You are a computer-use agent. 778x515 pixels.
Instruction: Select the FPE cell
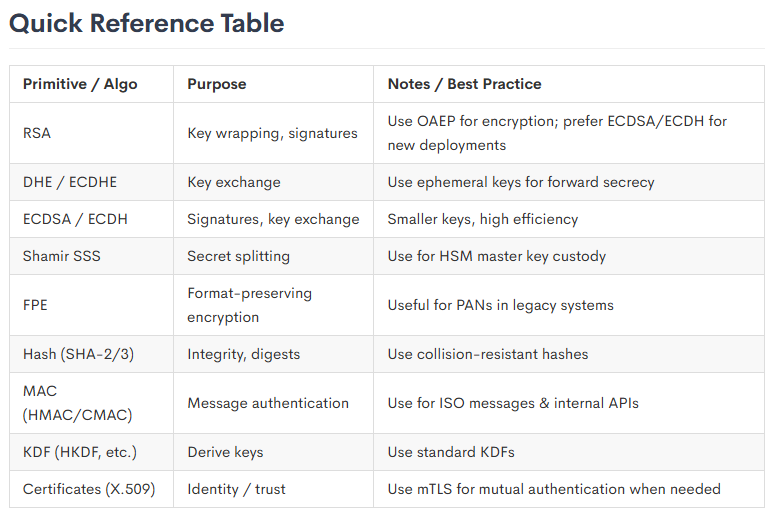[x=36, y=305]
